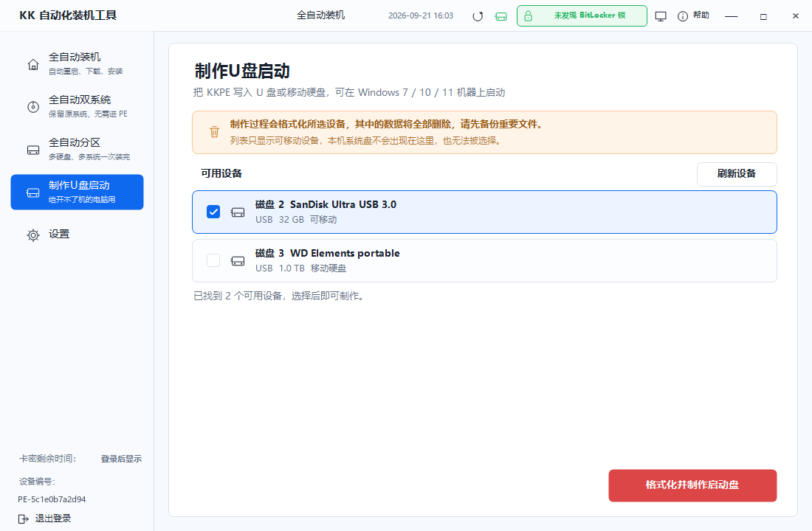Open the 全自动装机 home icon in sidebar
This screenshot has height=531, width=812.
pyautogui.click(x=33, y=64)
